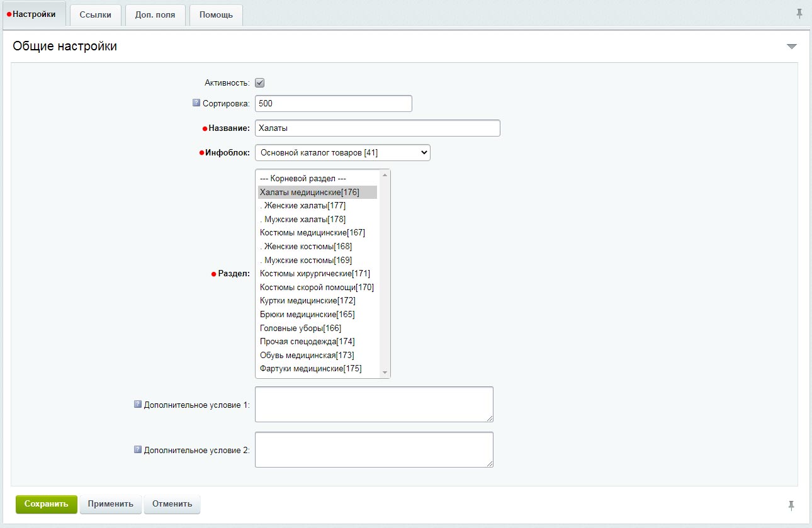Disable the Активность checkbox
This screenshot has height=528, width=812.
tap(259, 82)
